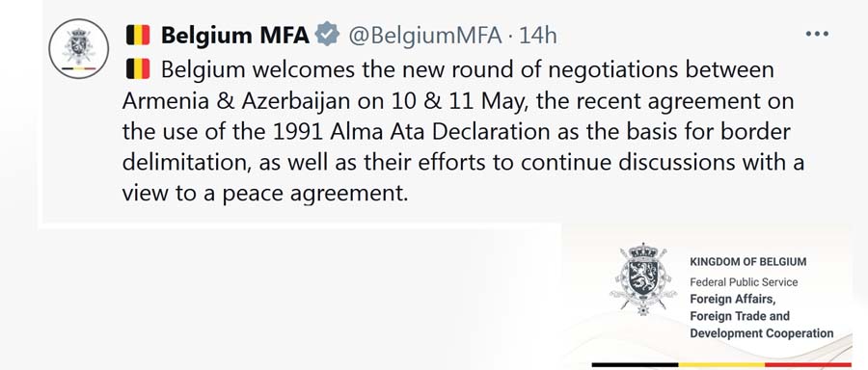Click the coat of arms logo at bottom right
Image resolution: width=868 pixels, height=370 pixels.
642,278
